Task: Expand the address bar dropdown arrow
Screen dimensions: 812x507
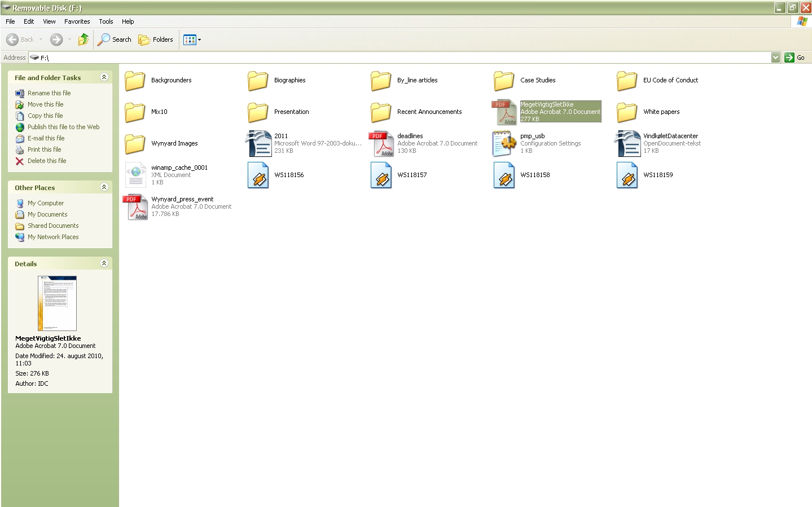Action: pyautogui.click(x=775, y=58)
